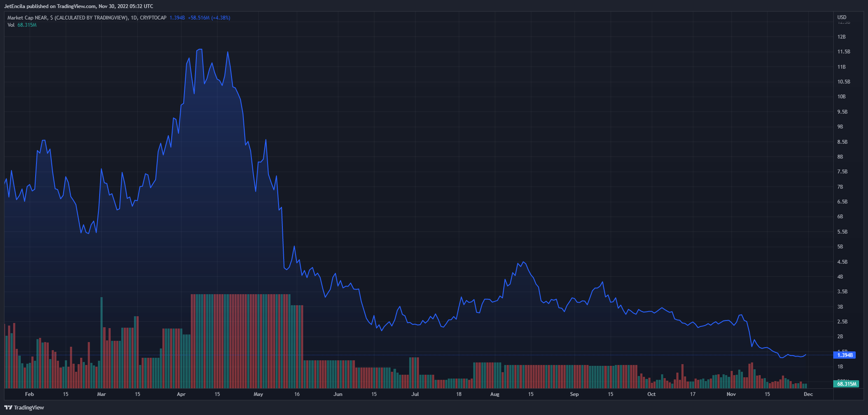Click the Oct label on the time axis
Screen dimensions: 868x415
[x=651, y=394]
